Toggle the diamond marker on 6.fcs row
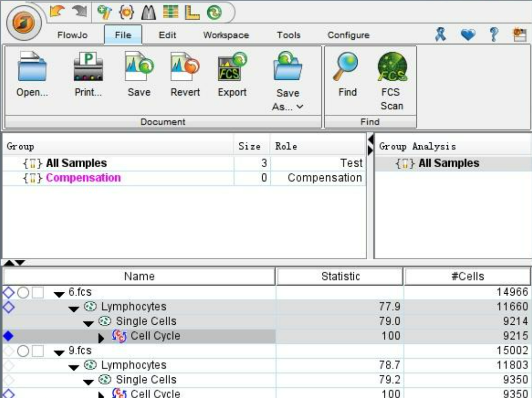The width and height of the screenshot is (532, 398). coord(8,292)
